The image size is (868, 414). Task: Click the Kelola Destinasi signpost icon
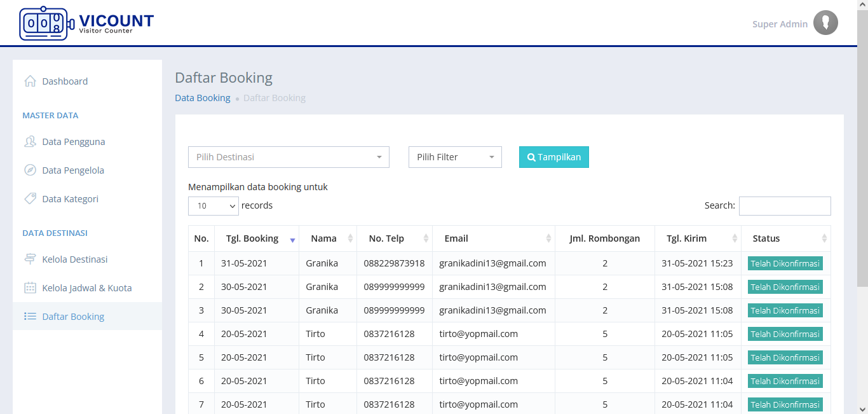point(30,259)
